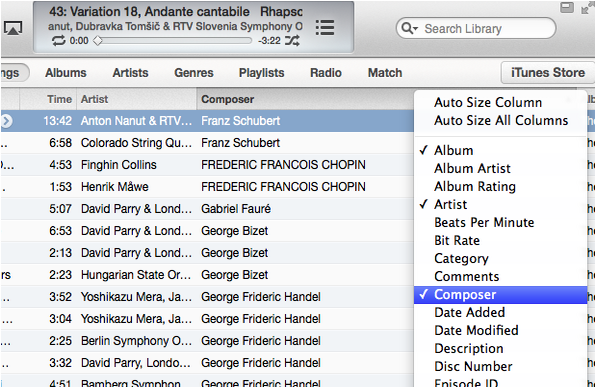
Task: Open the iTunes Store button
Action: tap(548, 73)
